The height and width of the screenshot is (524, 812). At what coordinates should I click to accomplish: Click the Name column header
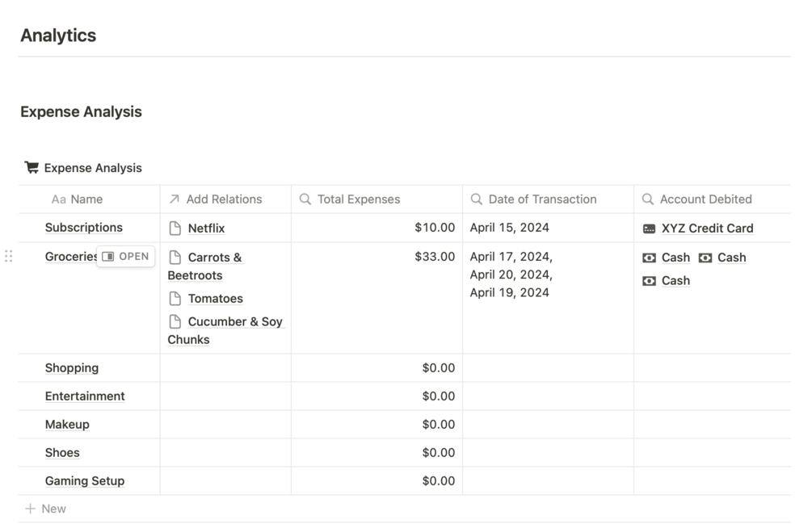point(86,199)
